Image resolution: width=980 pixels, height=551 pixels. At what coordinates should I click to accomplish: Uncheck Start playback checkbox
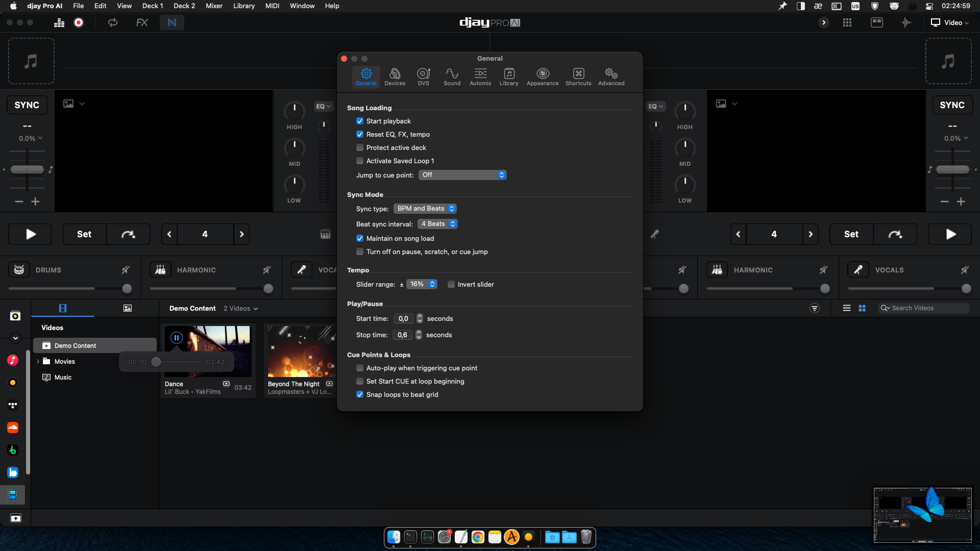360,121
